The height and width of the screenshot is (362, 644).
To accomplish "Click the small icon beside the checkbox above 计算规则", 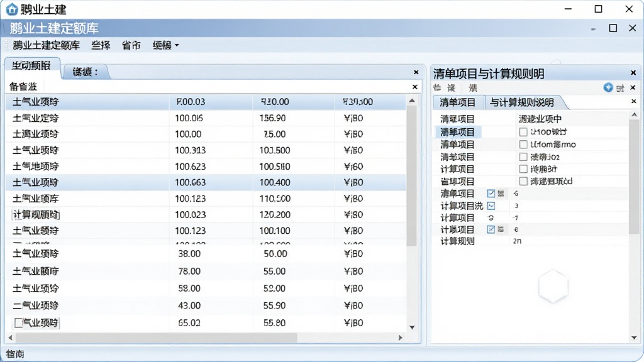I will (501, 229).
